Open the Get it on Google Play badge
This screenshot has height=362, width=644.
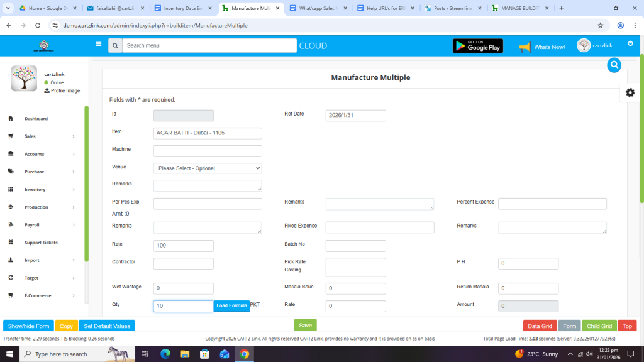pos(477,46)
